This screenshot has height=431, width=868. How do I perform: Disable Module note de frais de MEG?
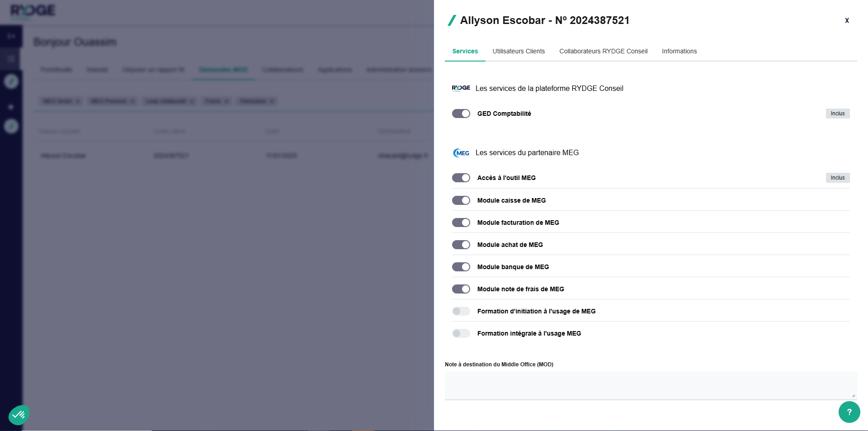tap(461, 289)
